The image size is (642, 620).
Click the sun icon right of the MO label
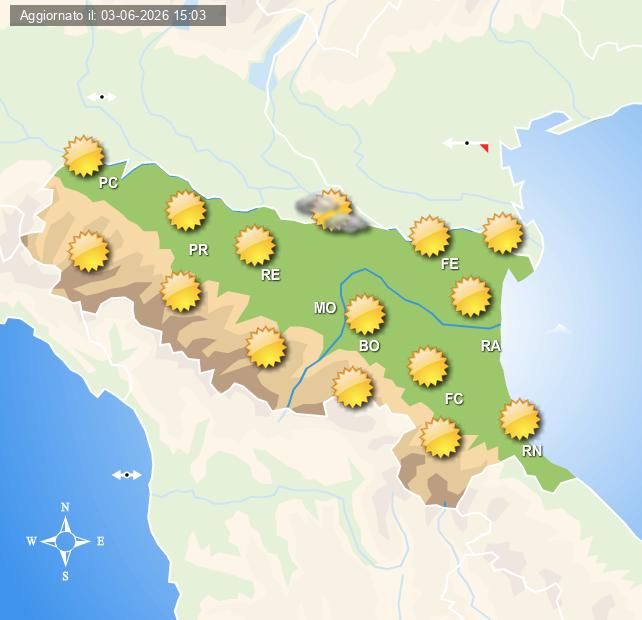[x=365, y=315]
